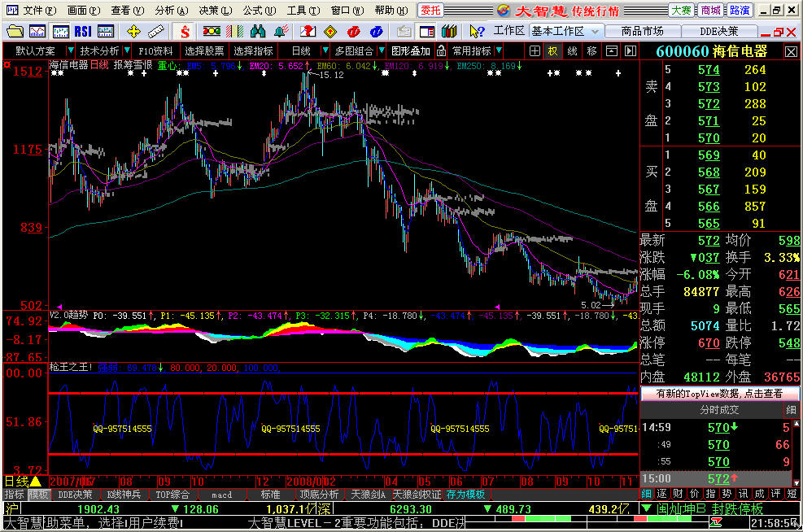Click the 委托 trading button
Screen dimensions: 803x532
pos(430,11)
